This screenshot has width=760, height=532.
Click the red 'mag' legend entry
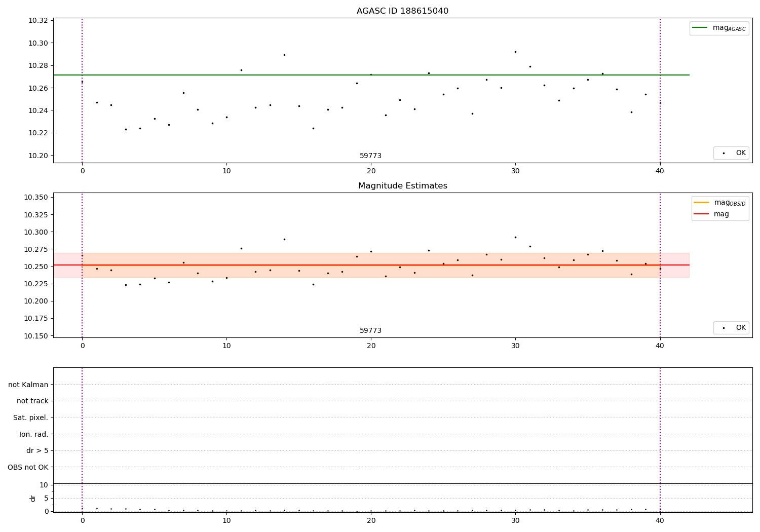coord(711,214)
